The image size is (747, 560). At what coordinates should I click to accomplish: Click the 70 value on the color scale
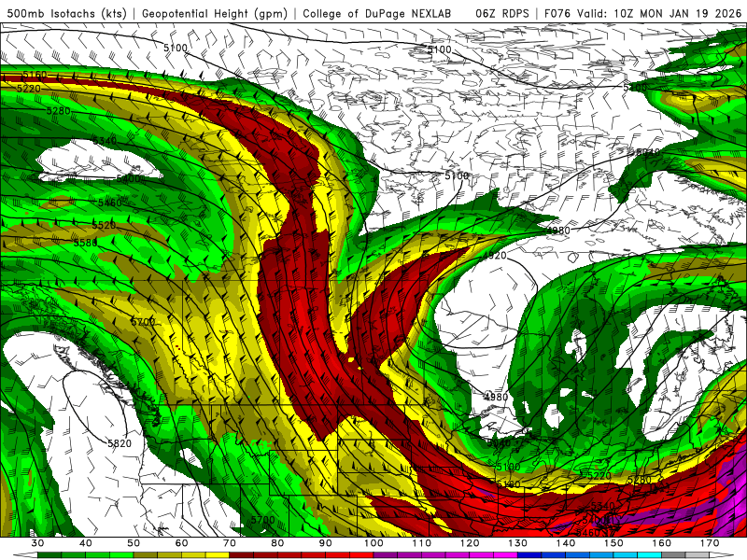[230, 543]
